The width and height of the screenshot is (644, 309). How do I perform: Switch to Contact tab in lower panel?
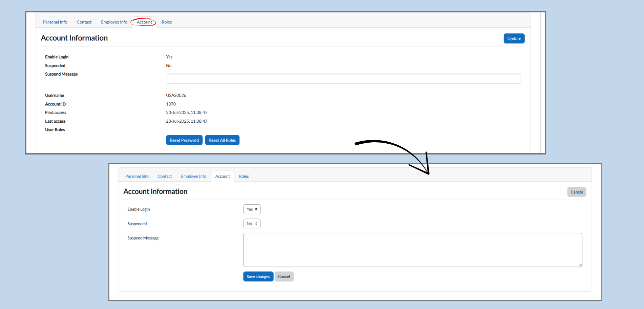pos(165,176)
